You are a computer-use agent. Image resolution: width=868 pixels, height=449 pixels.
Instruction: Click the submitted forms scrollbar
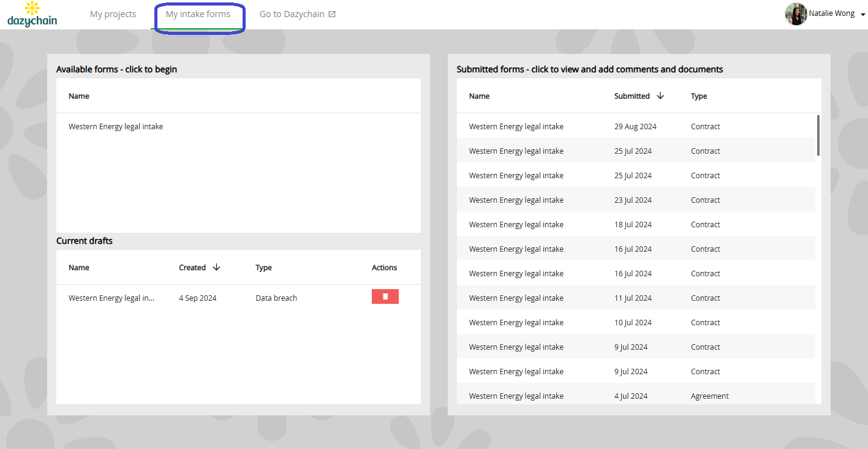[818, 135]
